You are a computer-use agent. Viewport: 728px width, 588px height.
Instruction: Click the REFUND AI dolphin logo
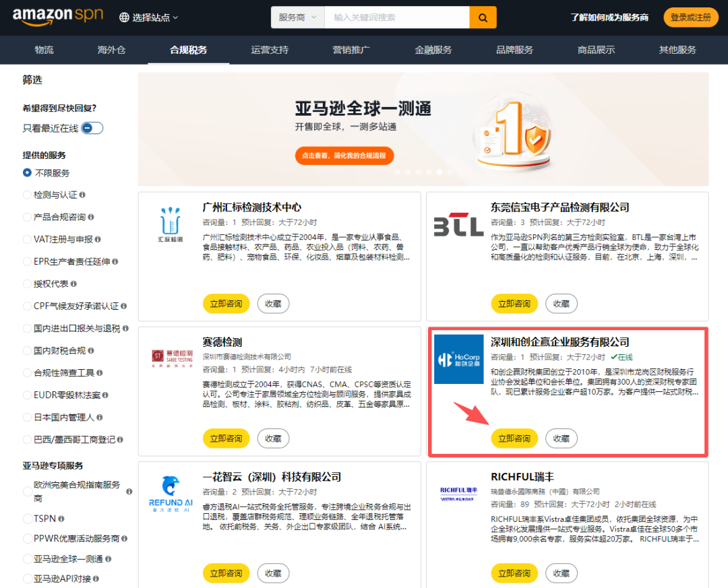(x=171, y=494)
